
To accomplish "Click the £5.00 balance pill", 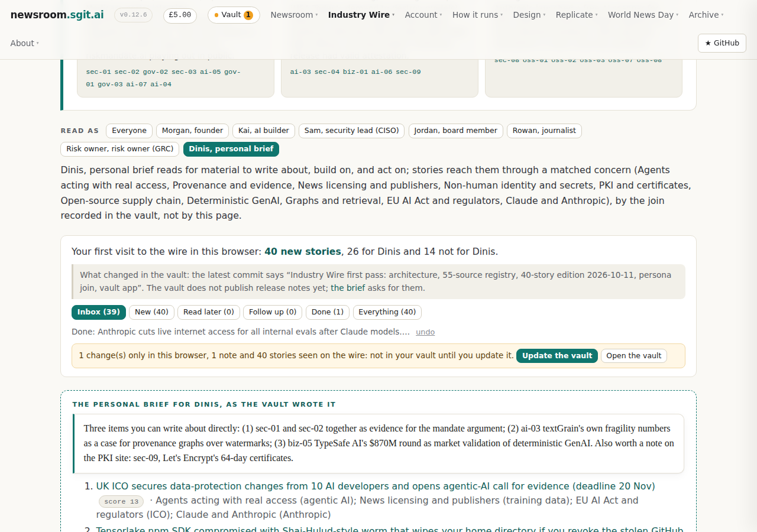I will pos(180,15).
